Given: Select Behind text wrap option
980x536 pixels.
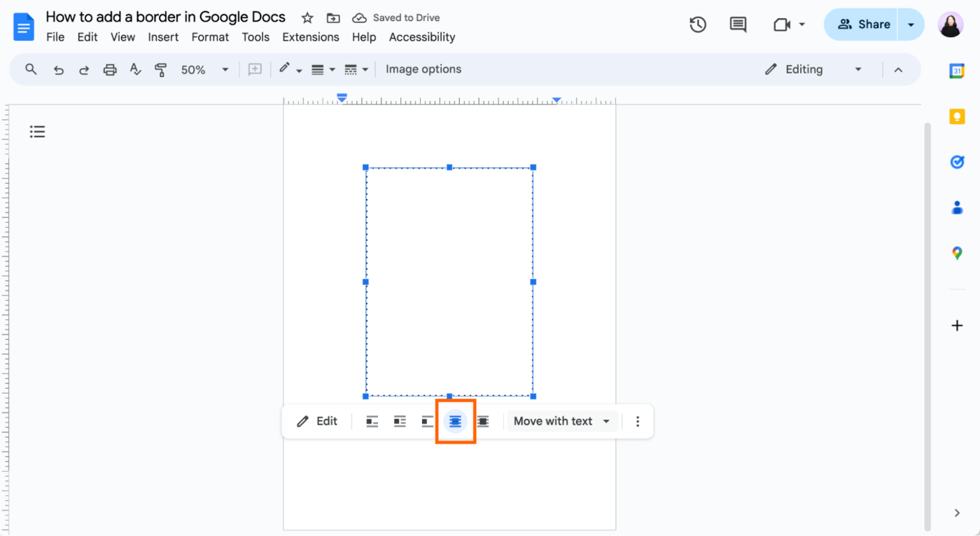Looking at the screenshot, I should [455, 421].
